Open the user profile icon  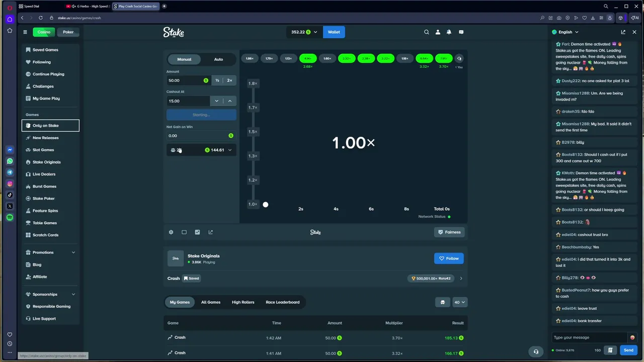(438, 32)
